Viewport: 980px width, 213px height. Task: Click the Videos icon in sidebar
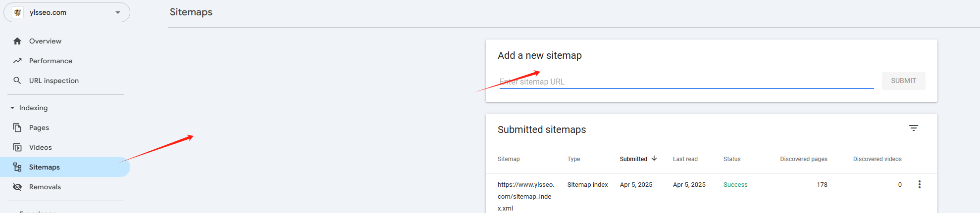tap(17, 147)
